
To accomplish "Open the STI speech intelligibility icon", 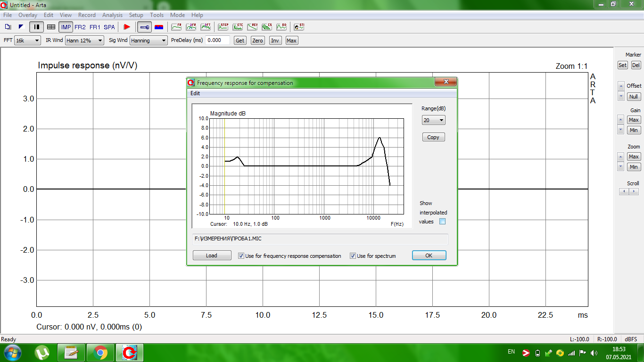I will click(x=299, y=27).
